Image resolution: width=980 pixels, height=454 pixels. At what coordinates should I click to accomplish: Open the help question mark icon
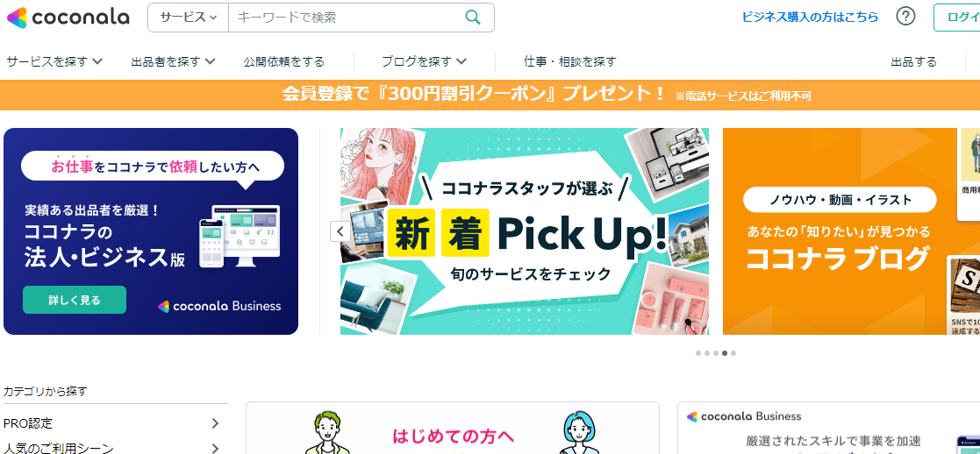tap(905, 17)
